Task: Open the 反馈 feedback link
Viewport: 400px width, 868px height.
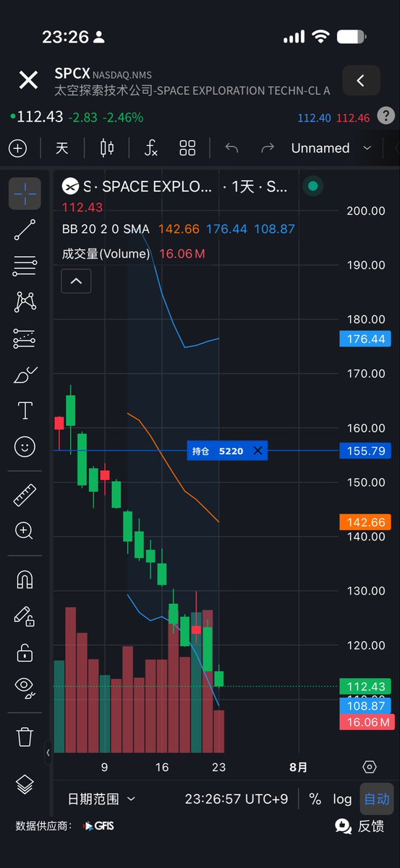Action: (x=360, y=826)
